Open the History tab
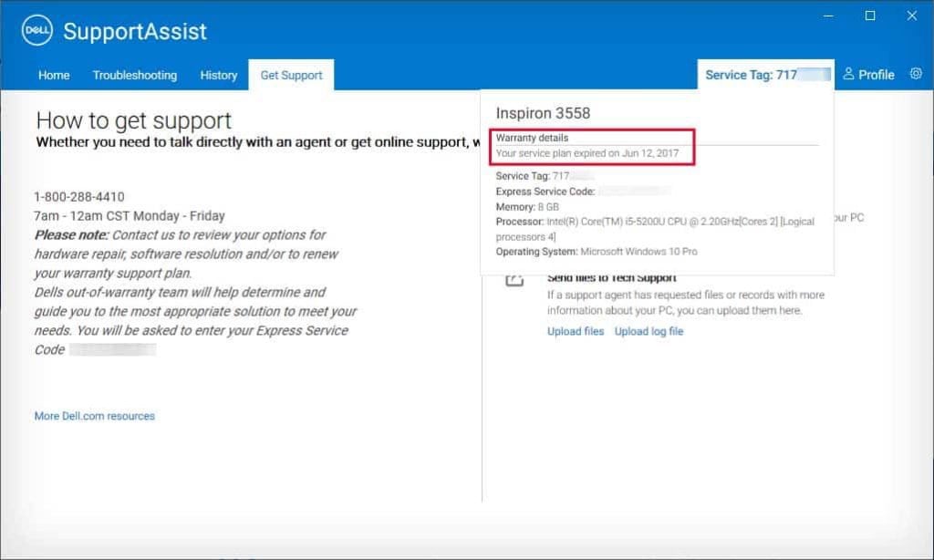This screenshot has height=560, width=934. click(218, 75)
